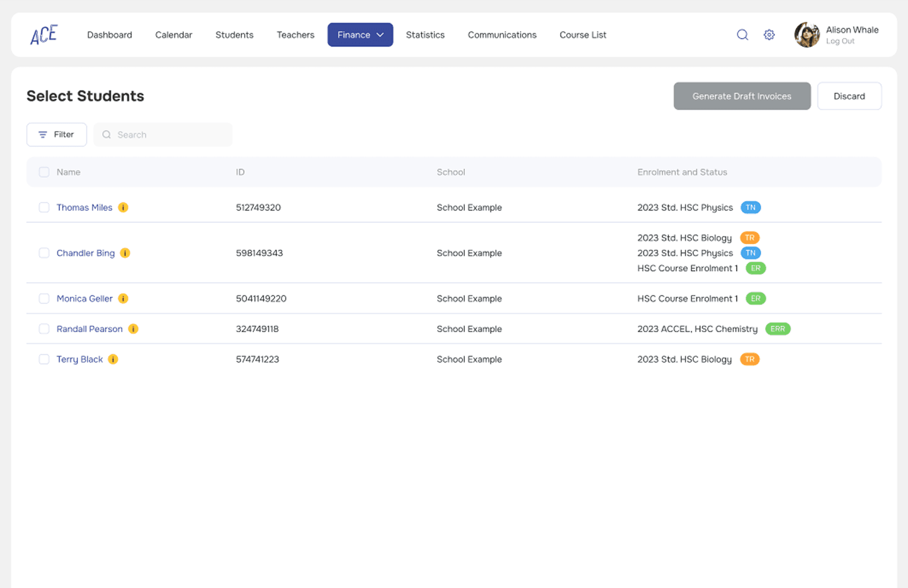The height and width of the screenshot is (588, 908).
Task: Open the info icon beside Randall Pearson
Action: click(133, 329)
